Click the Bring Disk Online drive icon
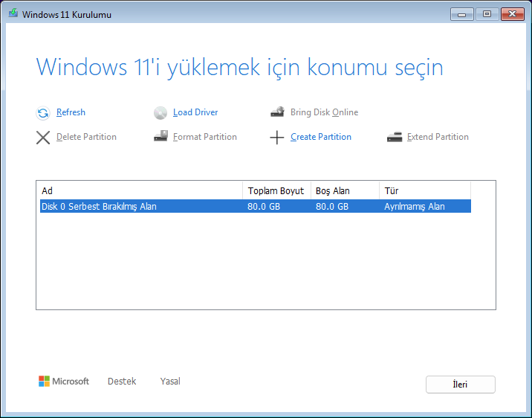The image size is (532, 418). (277, 112)
